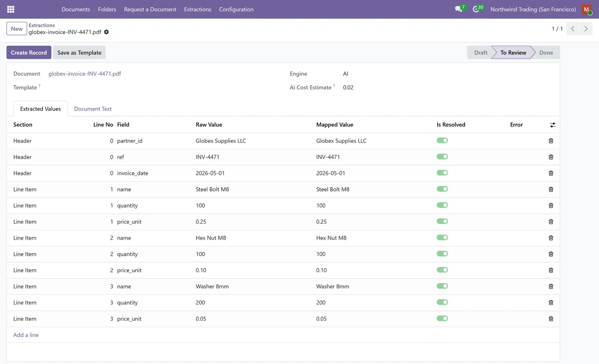The height and width of the screenshot is (364, 599).
Task: Click the Mapped Value cell Globex Supplies LLC
Action: tap(341, 141)
